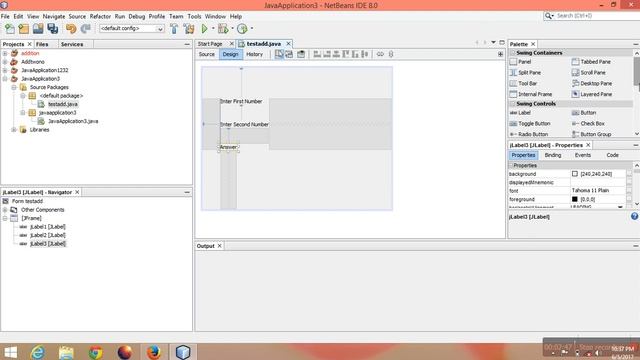This screenshot has width=640, height=360.
Task: Select jLabel2 in the Navigator tree
Action: click(47, 235)
